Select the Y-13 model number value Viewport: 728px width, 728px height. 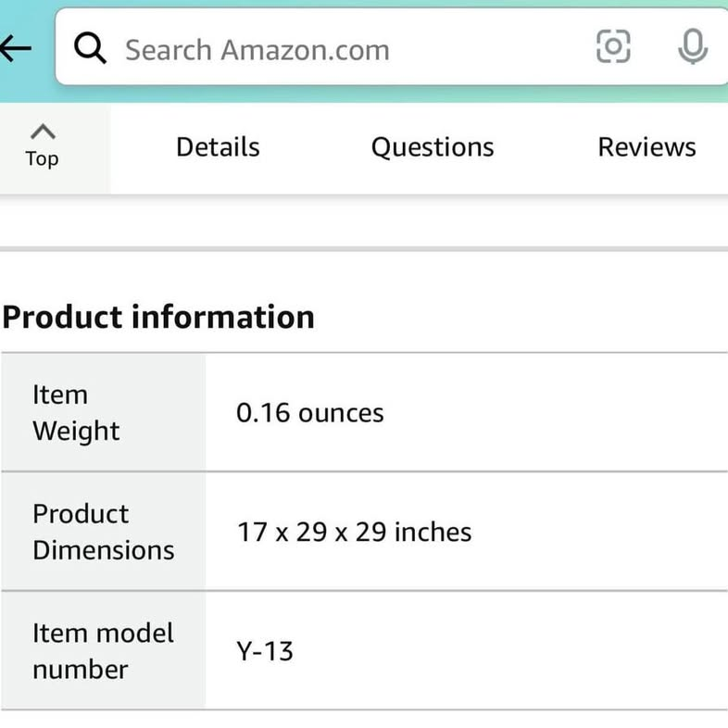(265, 651)
